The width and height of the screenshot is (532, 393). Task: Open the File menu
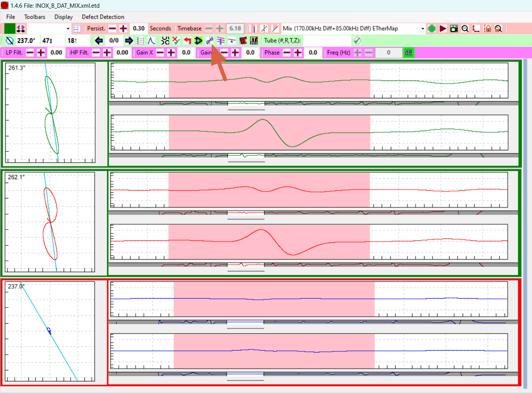11,17
